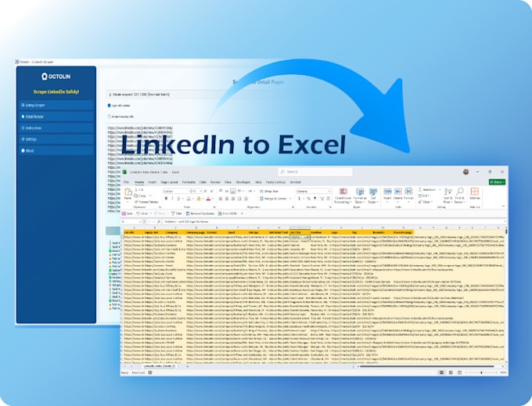Collapse the Excel ribbon with the chevron

coord(503,207)
